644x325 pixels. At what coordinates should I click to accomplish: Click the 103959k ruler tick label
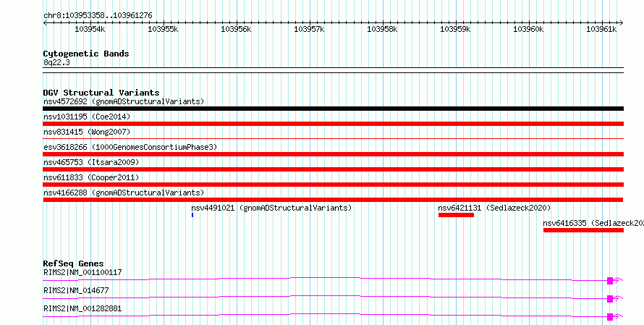coord(455,29)
